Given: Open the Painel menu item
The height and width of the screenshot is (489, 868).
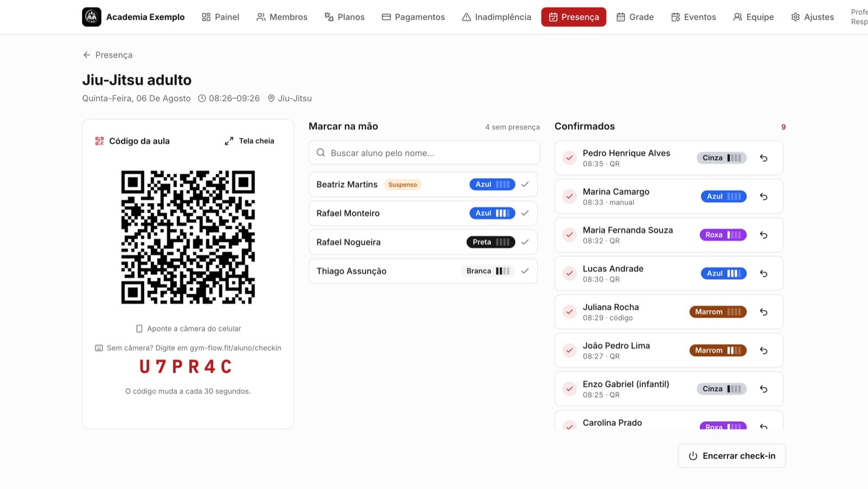Looking at the screenshot, I should tap(220, 17).
